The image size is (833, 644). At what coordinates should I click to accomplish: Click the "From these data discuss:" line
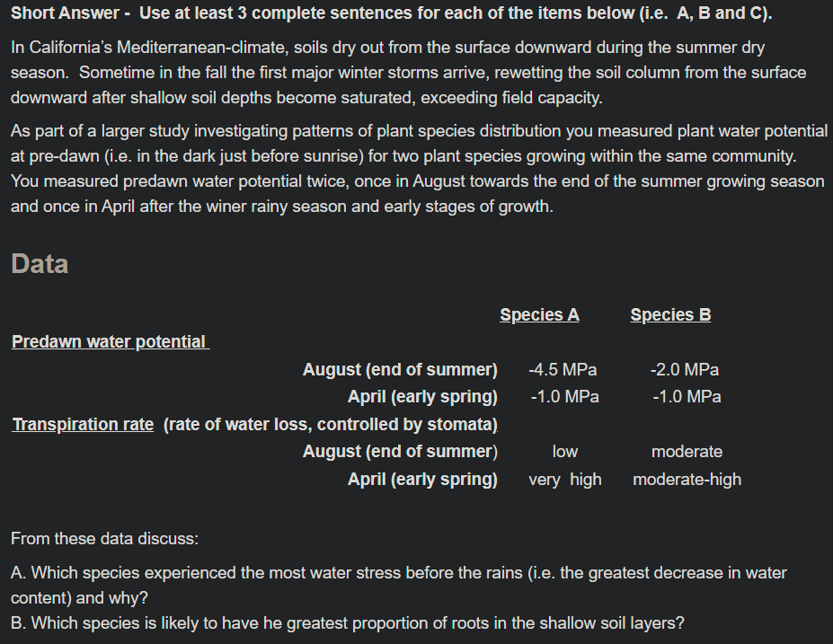click(104, 538)
